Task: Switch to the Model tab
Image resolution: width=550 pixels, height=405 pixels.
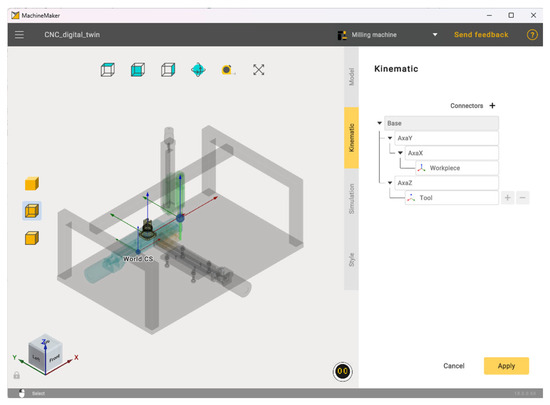Action: point(351,77)
